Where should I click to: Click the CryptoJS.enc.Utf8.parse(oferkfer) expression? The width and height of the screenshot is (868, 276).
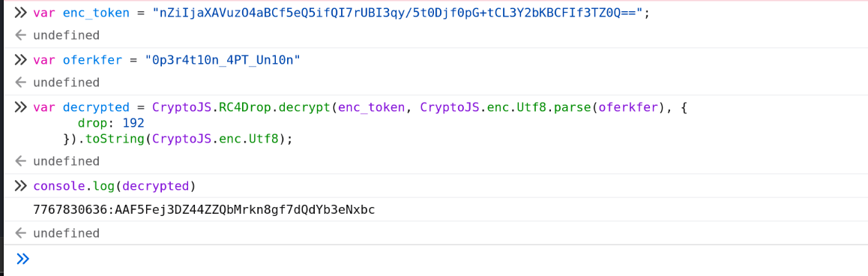(x=544, y=107)
